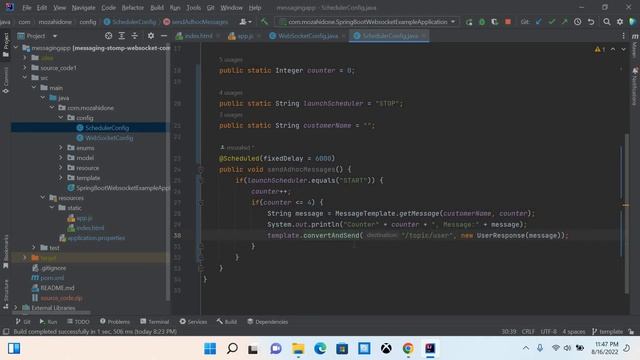Open the File menu
Image resolution: width=640 pixels, height=360 pixels.
tap(27, 8)
